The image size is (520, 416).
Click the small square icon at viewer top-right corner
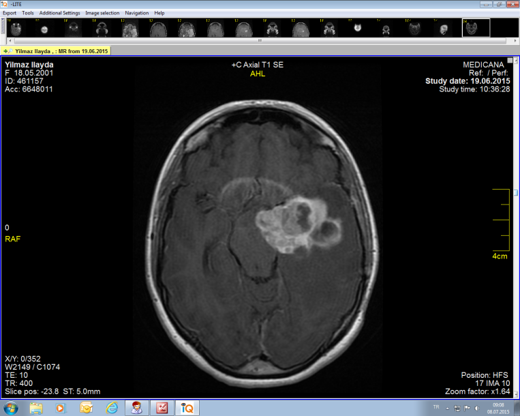(510, 60)
